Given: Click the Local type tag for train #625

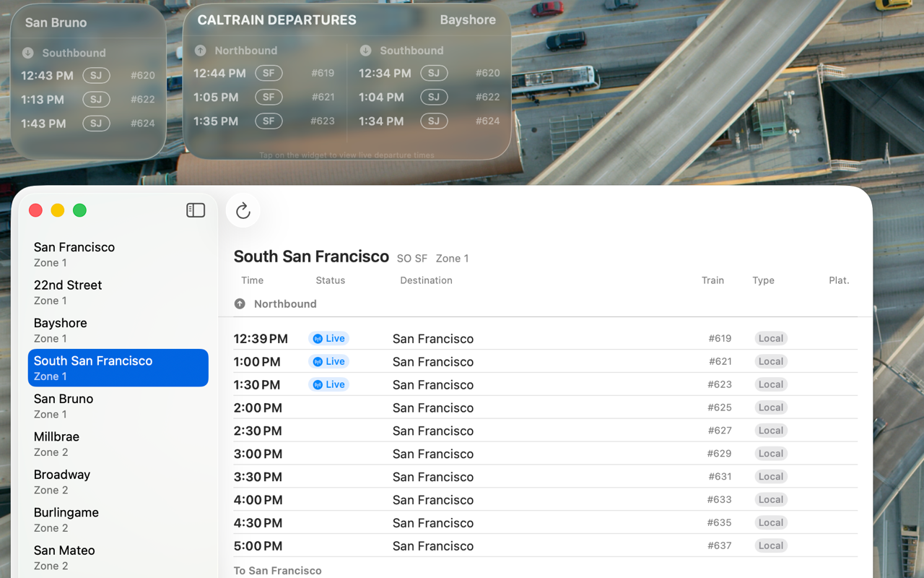Looking at the screenshot, I should pos(770,407).
